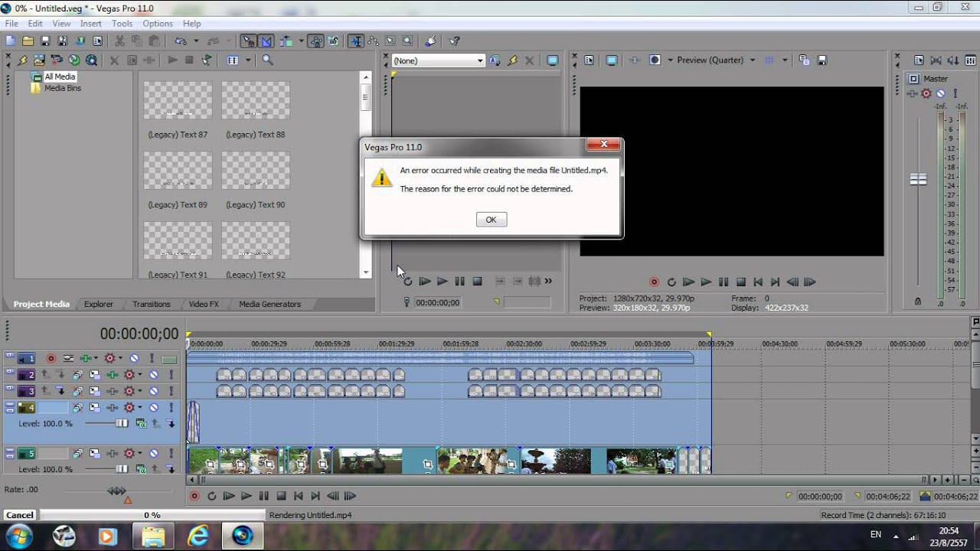Switch to the Explorer tab
The image size is (980, 551).
pyautogui.click(x=99, y=304)
